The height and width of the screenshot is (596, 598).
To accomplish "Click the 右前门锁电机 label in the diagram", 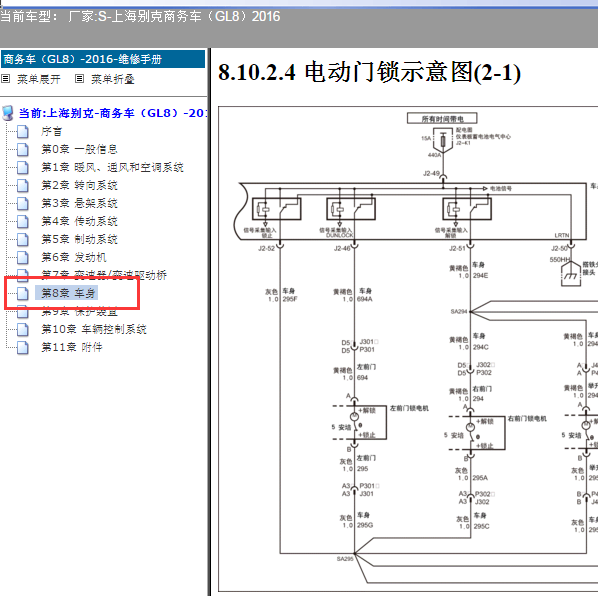I will [527, 418].
